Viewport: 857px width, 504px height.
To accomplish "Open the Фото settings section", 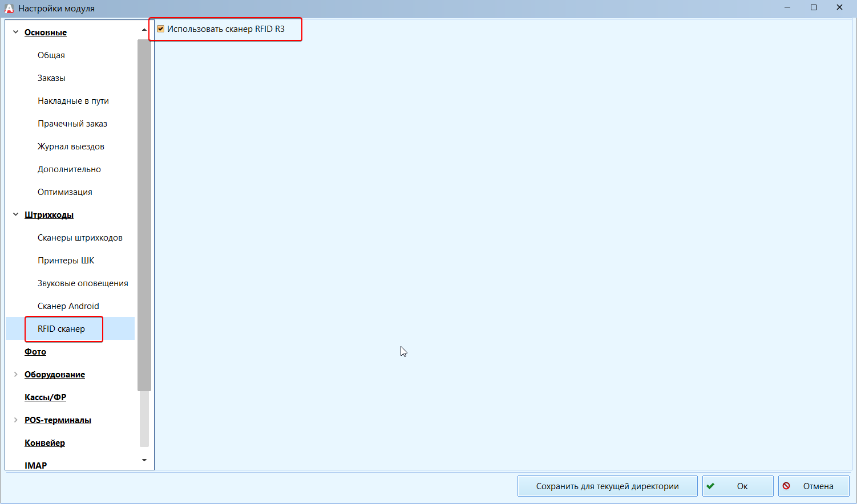I will [x=35, y=352].
